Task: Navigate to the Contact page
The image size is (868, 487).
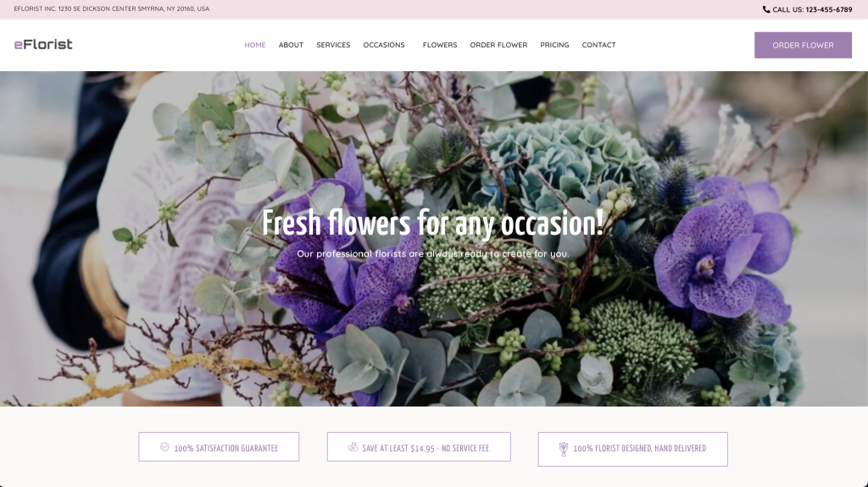Action: coord(599,45)
